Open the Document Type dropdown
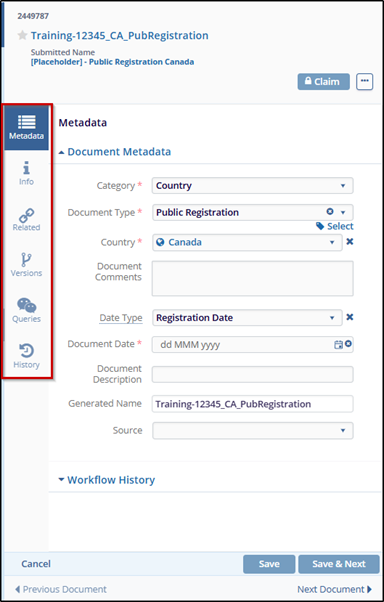Image resolution: width=384 pixels, height=602 pixels. coord(252,212)
